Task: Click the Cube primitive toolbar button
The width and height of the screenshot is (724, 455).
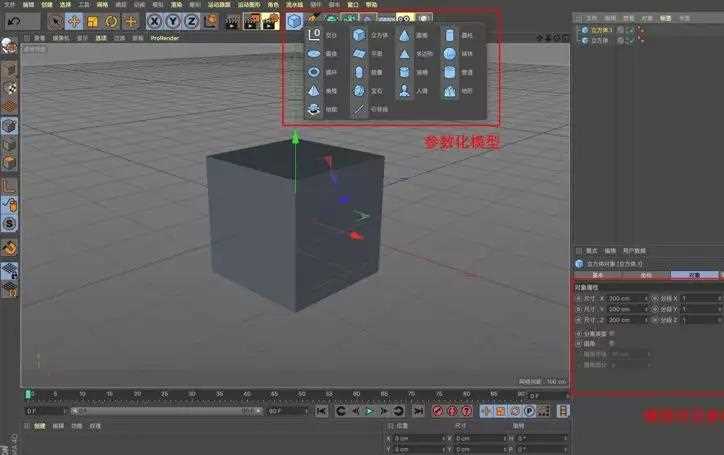Action: 294,21
